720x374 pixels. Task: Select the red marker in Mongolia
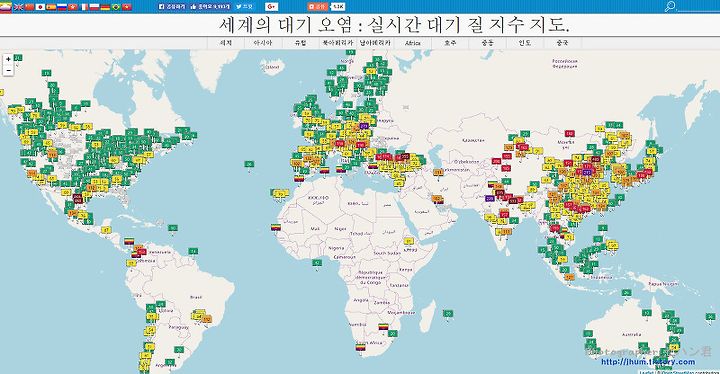pyautogui.click(x=569, y=134)
